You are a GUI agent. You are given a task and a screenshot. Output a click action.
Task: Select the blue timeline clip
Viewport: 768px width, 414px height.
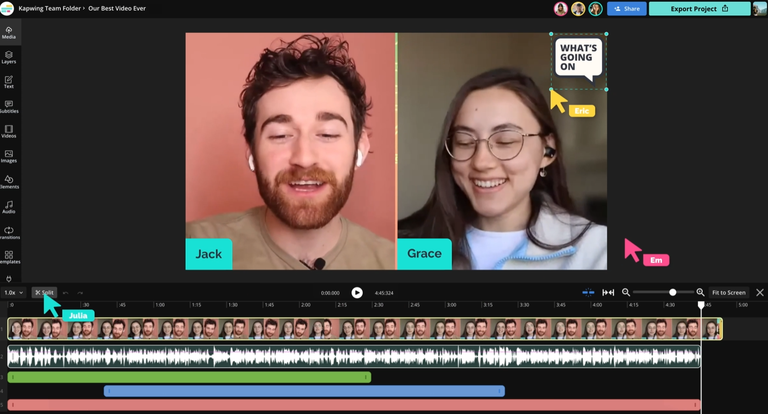coord(304,391)
